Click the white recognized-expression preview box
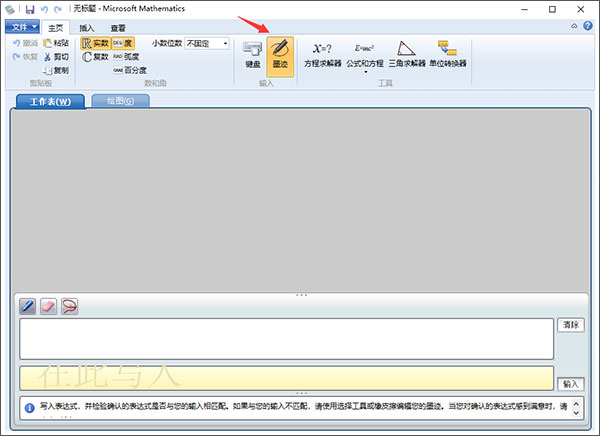This screenshot has height=436, width=600. point(287,339)
